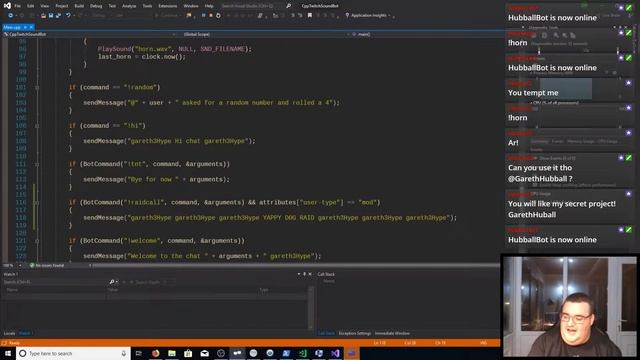Click the Navigate Backward toolbar icon
Image resolution: width=640 pixels, height=360 pixels.
click(x=11, y=16)
